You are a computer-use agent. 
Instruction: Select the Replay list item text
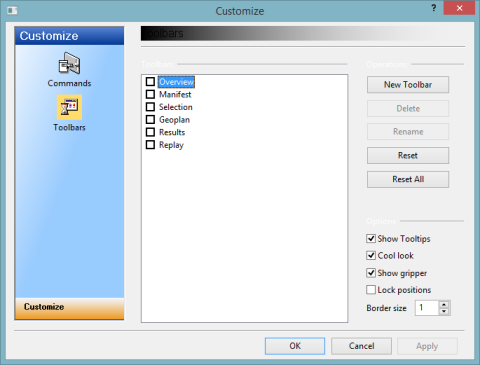coord(171,145)
